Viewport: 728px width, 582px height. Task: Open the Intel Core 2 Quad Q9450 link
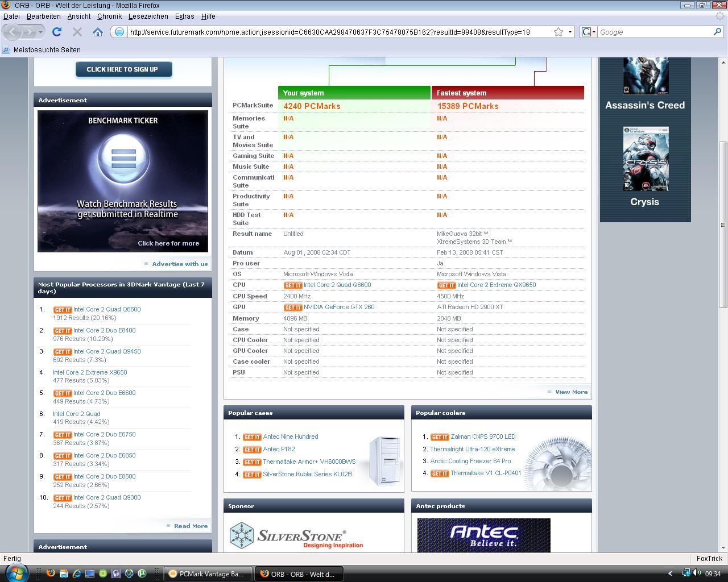[x=107, y=351]
